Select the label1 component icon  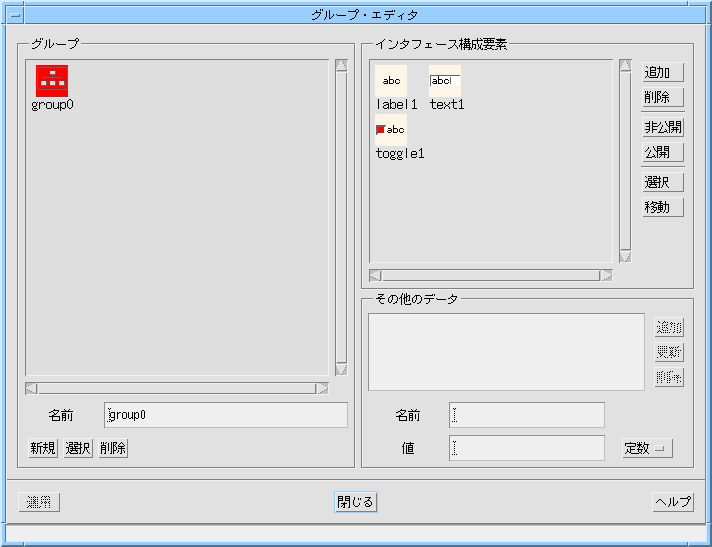click(x=391, y=81)
